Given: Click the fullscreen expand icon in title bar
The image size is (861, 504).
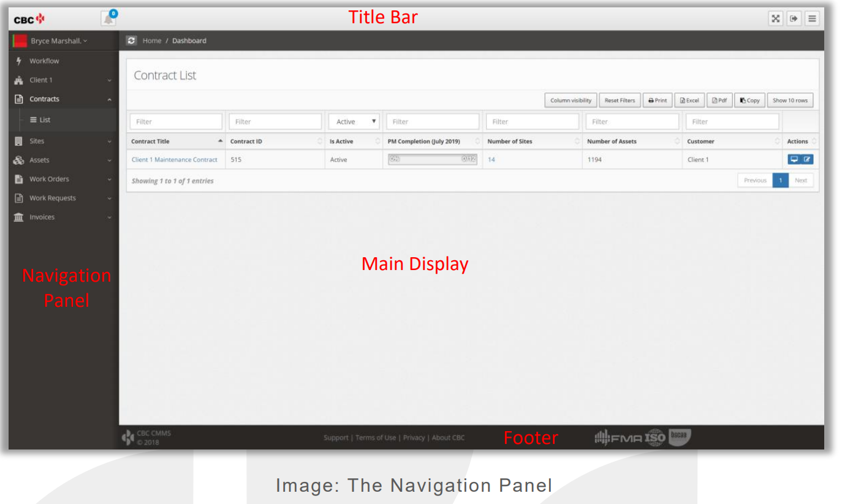Looking at the screenshot, I should [x=775, y=18].
